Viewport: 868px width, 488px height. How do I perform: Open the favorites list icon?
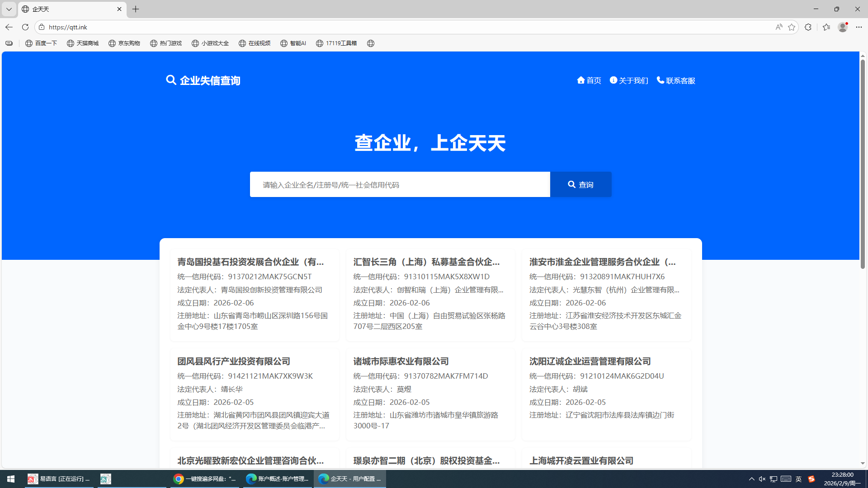(x=826, y=27)
